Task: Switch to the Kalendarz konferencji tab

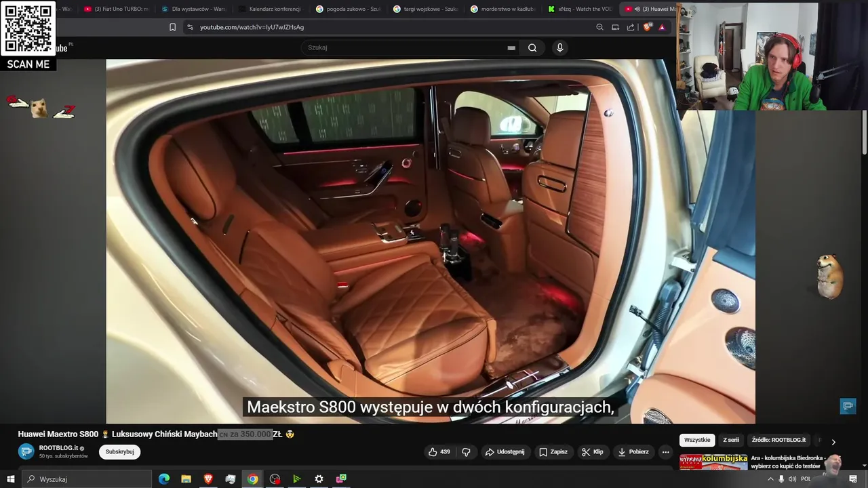Action: tap(271, 9)
